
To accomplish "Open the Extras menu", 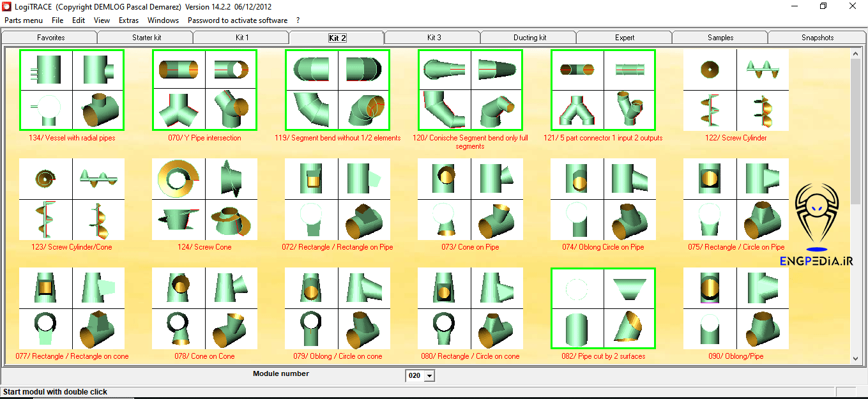I will tap(128, 20).
